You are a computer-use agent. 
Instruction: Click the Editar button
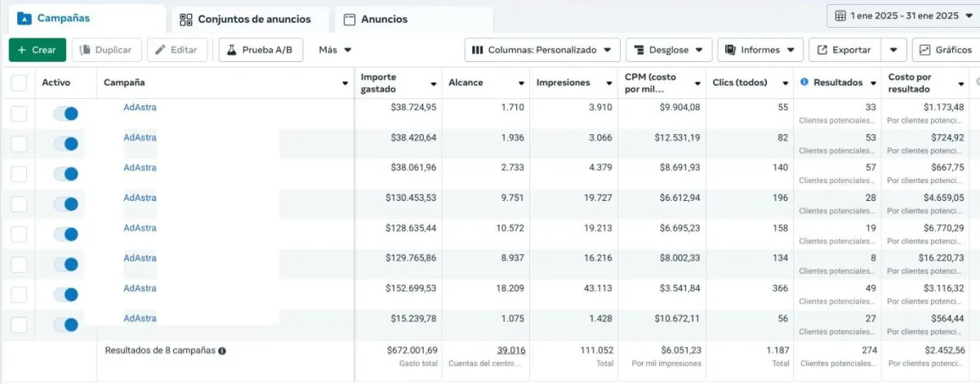(176, 50)
